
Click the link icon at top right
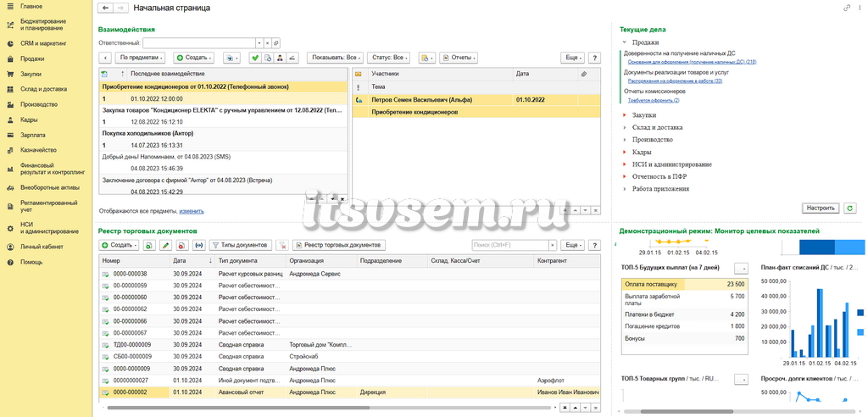click(x=847, y=8)
